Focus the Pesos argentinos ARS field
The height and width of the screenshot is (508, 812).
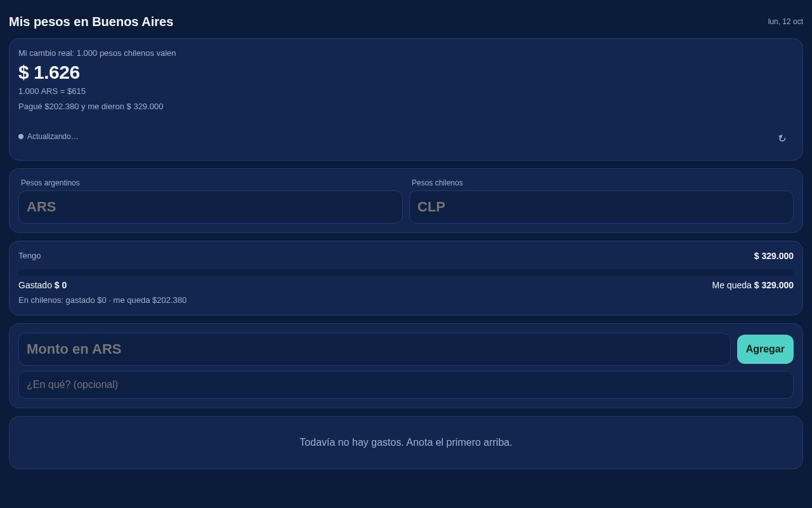tap(211, 207)
